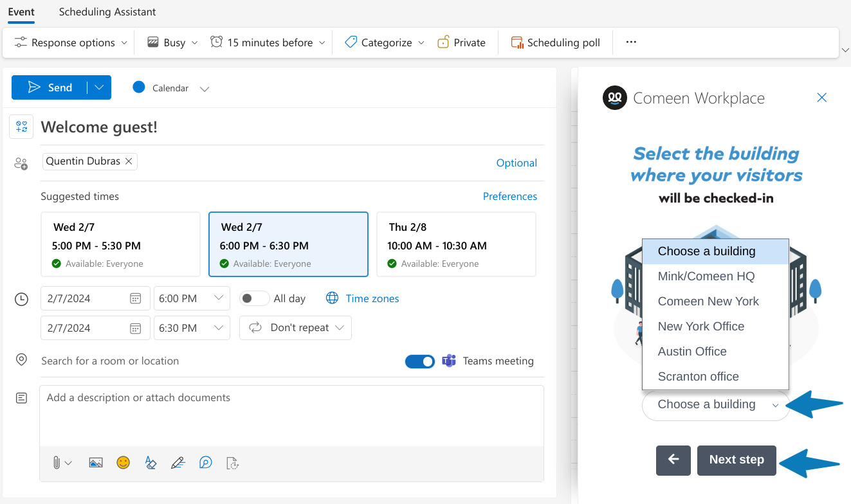Click the clock icon beside dates
Image resolution: width=851 pixels, height=504 pixels.
(21, 299)
